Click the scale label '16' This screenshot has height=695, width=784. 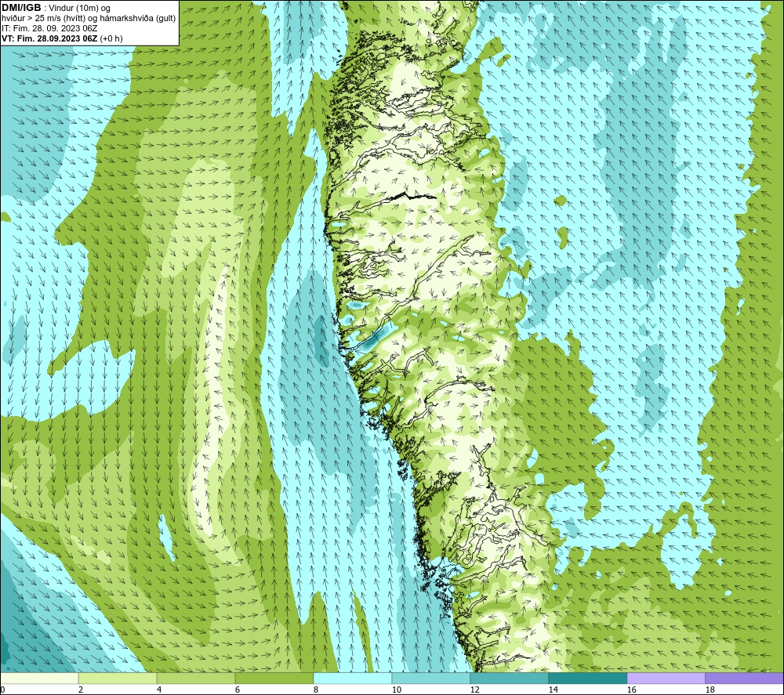pyautogui.click(x=631, y=690)
